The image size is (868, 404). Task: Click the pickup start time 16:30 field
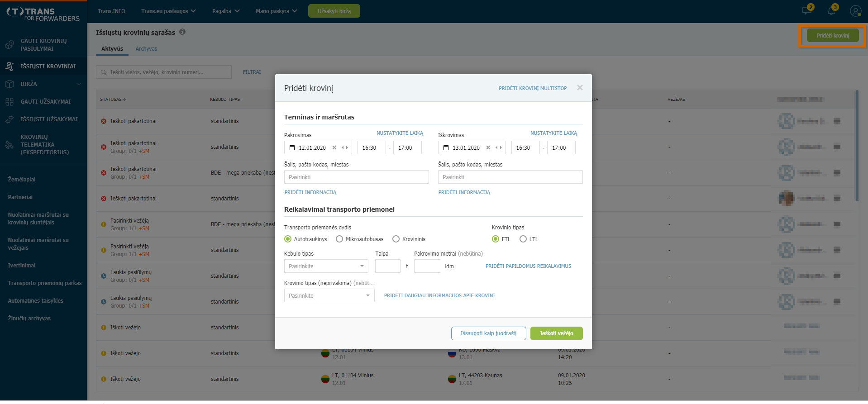tap(372, 147)
